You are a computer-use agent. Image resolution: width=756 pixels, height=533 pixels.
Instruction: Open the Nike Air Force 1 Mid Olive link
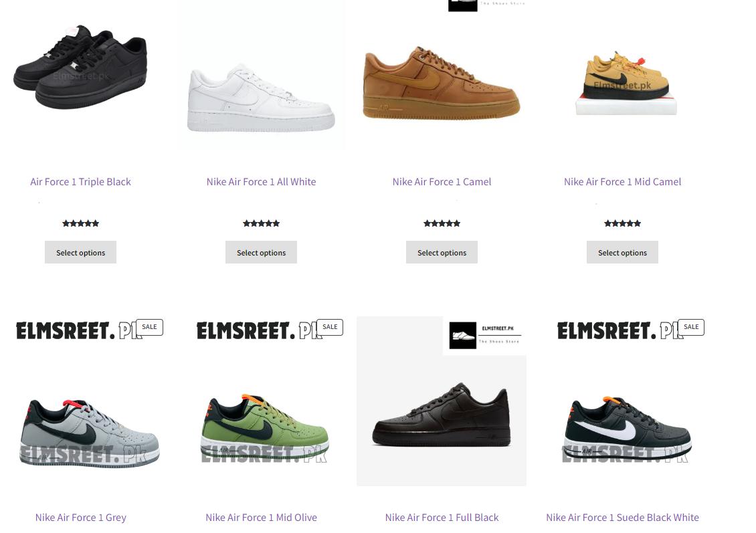tap(262, 518)
